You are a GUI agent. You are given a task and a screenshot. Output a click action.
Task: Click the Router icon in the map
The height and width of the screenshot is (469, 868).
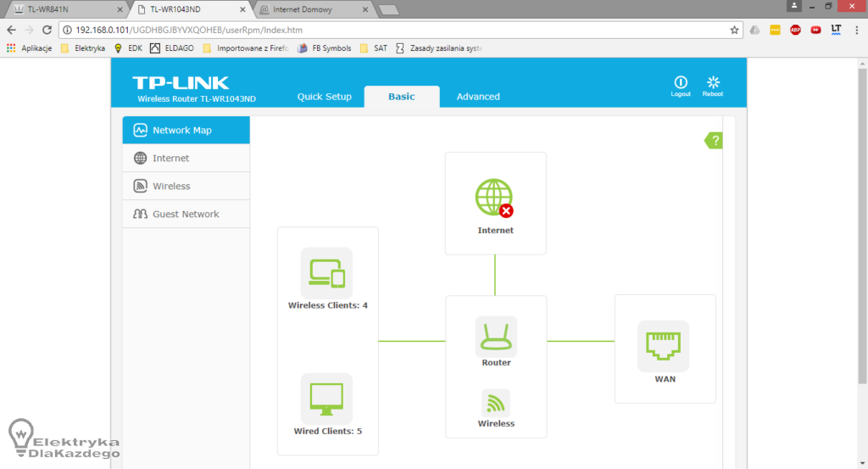tap(496, 337)
